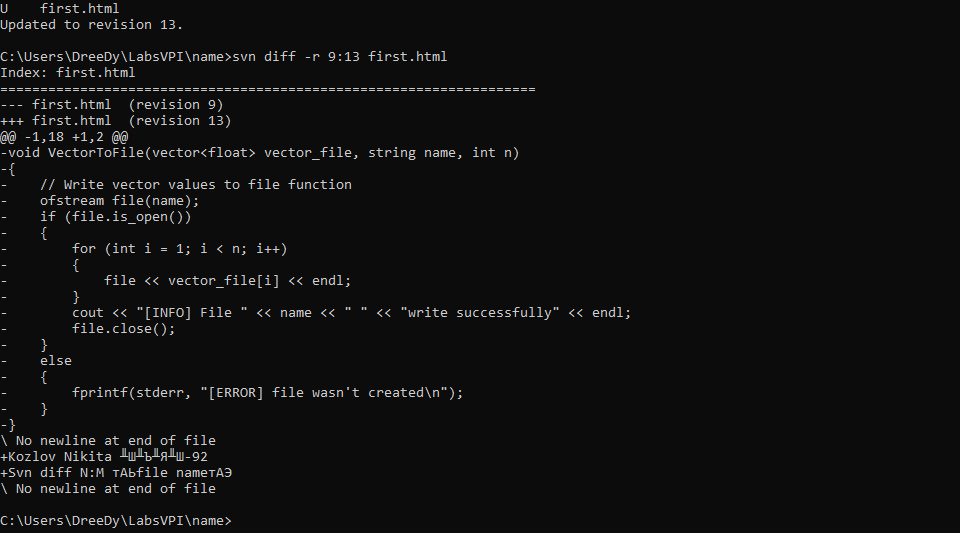Click the 'file << vector_file[i] << endl;' line
Screen dimensions: 960x533
tap(228, 281)
